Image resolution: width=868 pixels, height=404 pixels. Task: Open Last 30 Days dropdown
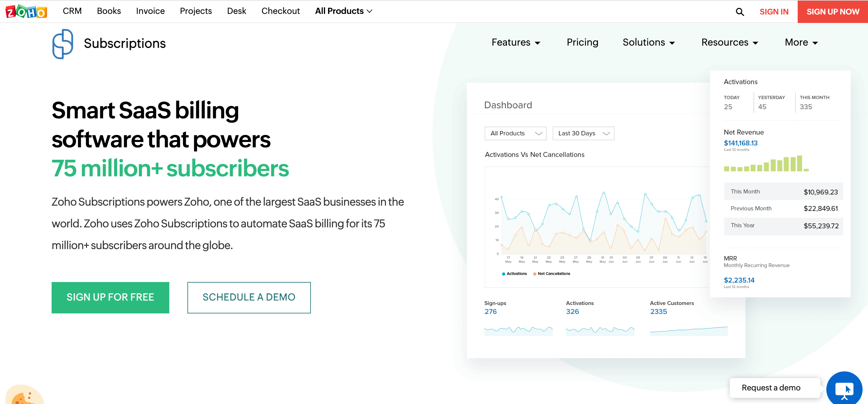tap(583, 133)
